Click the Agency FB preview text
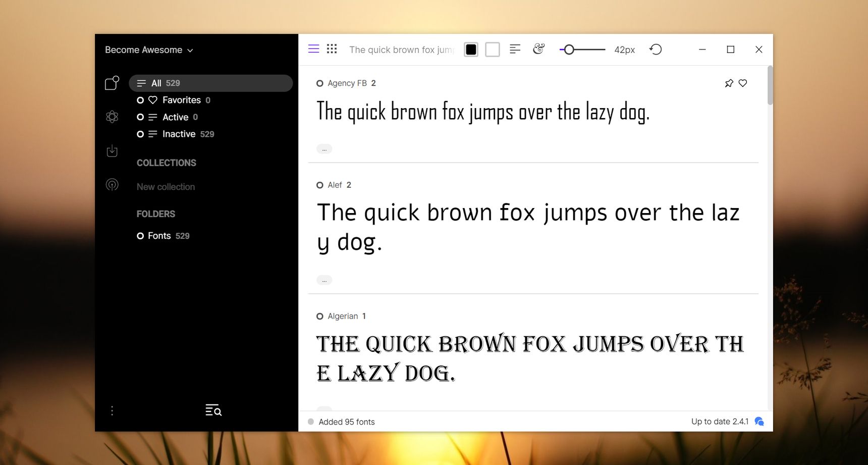 [x=483, y=112]
